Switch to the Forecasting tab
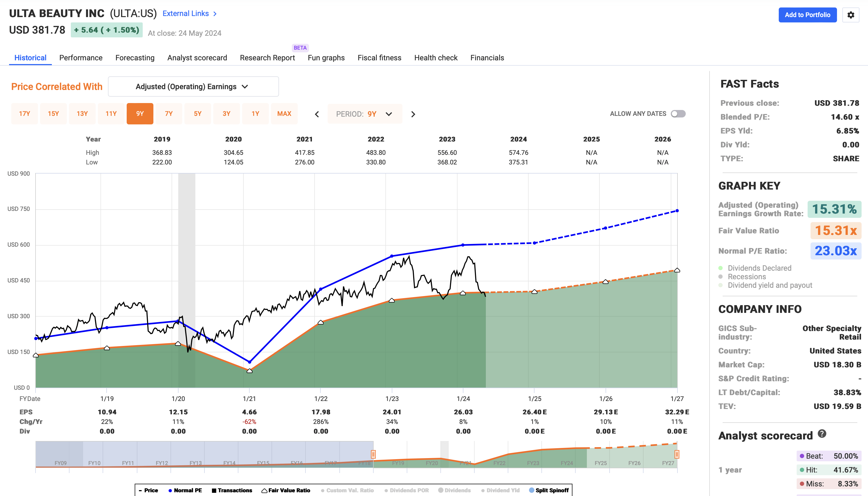Viewport: 868px width, 496px height. [135, 58]
